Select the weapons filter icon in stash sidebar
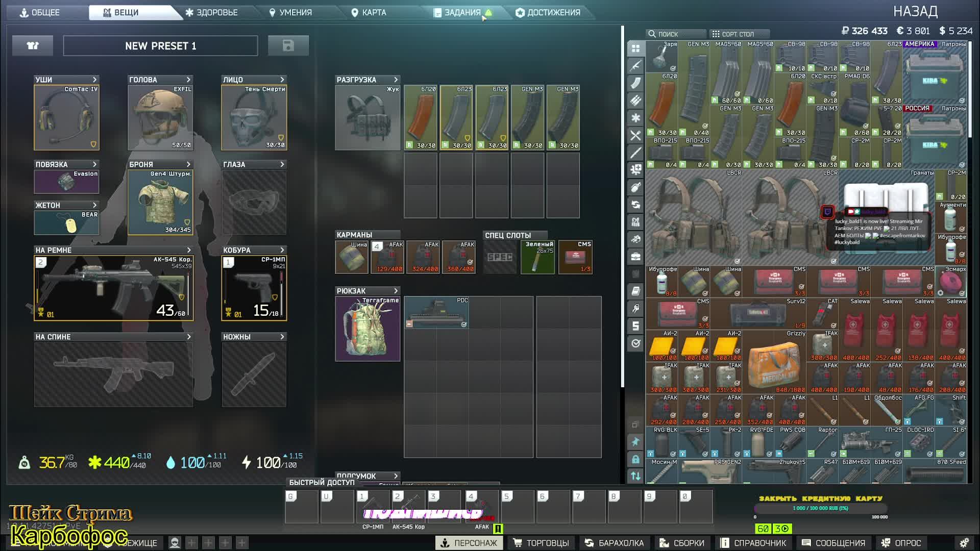 pos(635,66)
